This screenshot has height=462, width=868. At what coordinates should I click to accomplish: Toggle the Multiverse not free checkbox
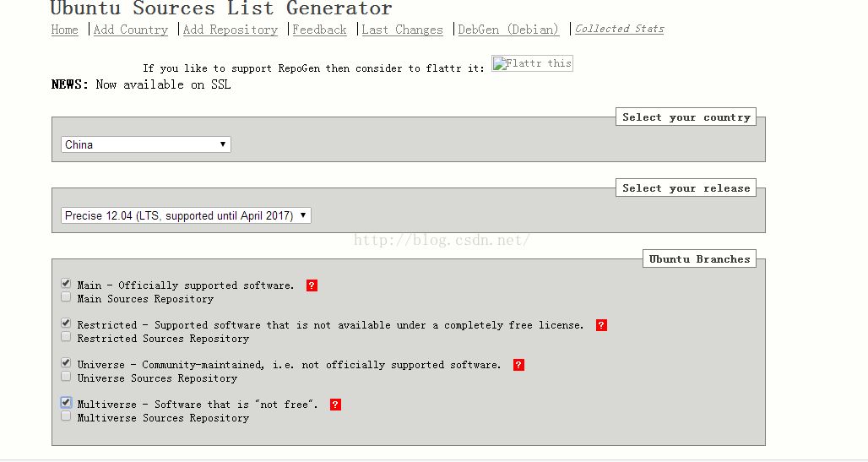[66, 403]
